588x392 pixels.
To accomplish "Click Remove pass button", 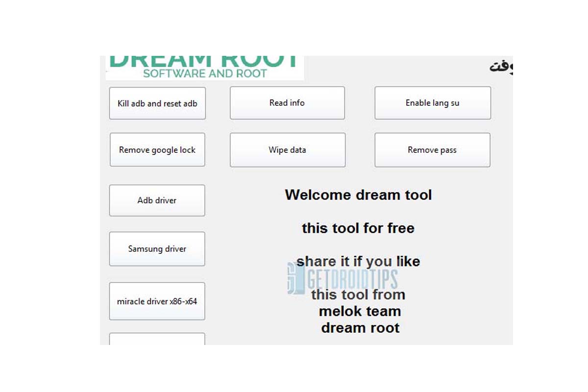I will 432,150.
